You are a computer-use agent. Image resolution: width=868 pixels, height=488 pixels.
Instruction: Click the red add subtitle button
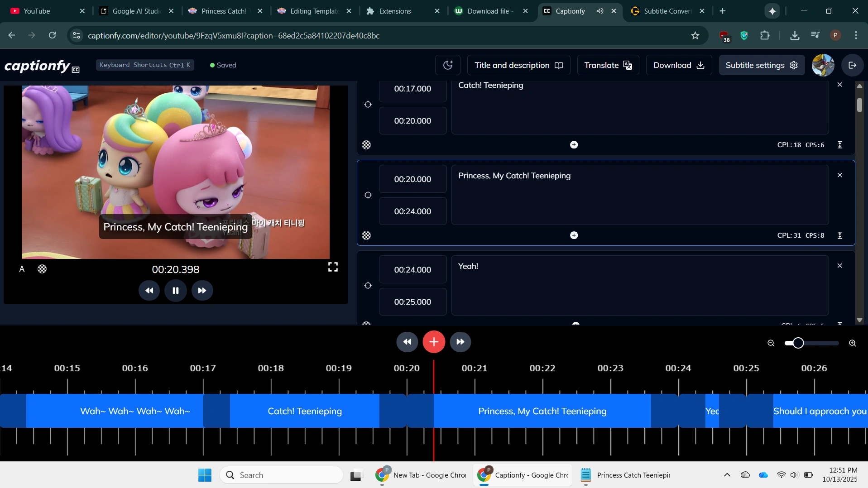(x=434, y=342)
